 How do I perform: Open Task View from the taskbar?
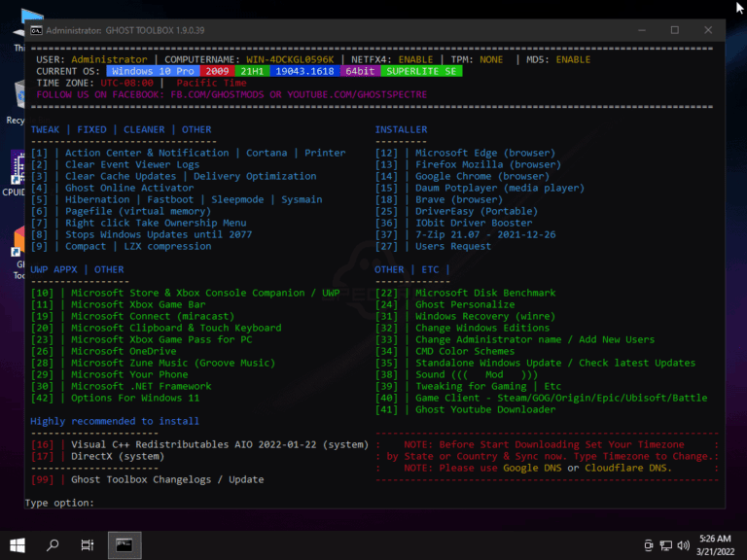tap(88, 544)
